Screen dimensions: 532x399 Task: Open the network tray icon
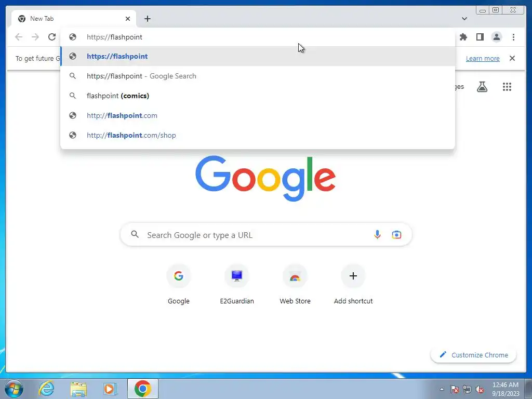coord(467,389)
